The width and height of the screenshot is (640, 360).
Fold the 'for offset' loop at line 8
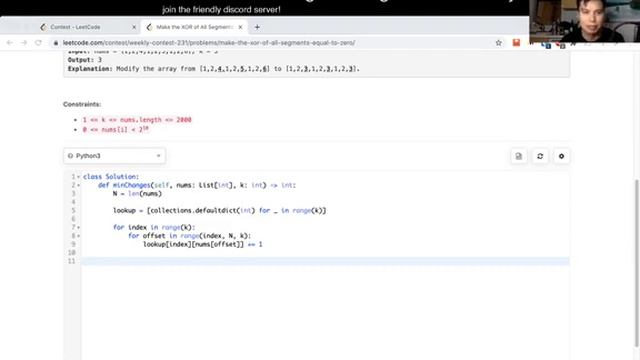tap(78, 236)
